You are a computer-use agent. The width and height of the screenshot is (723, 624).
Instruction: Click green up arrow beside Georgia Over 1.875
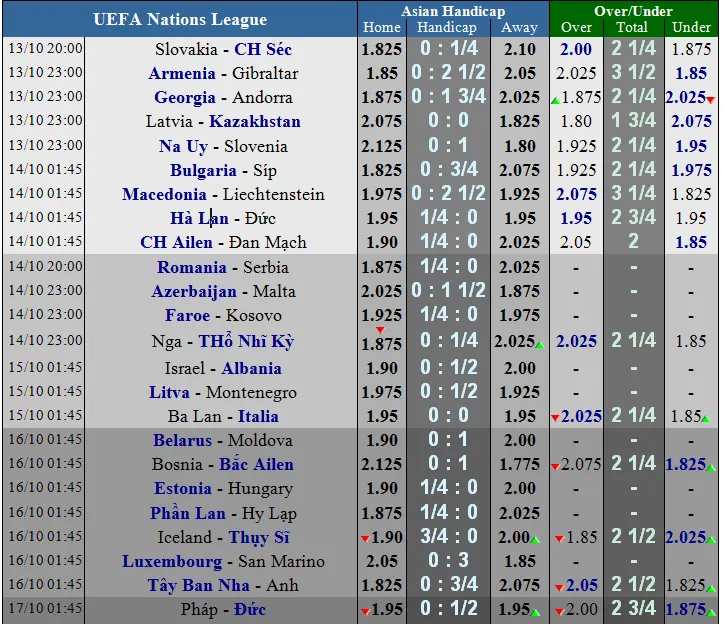click(555, 100)
